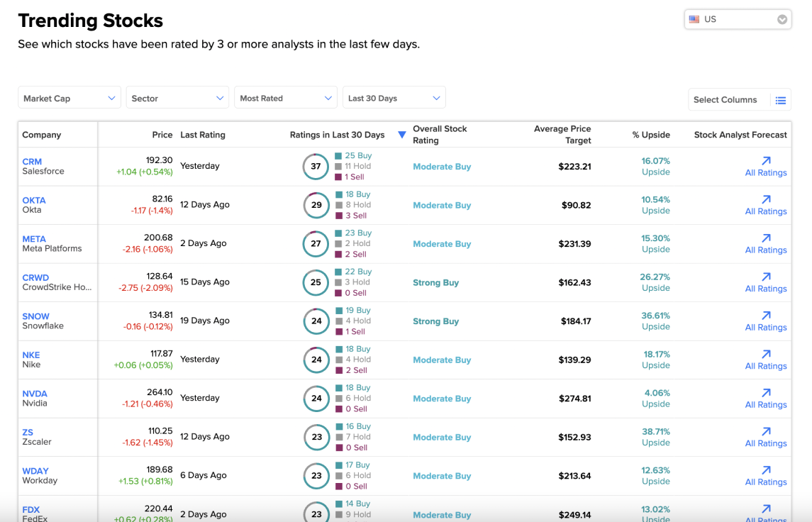
Task: Click the list icon beside Select Columns
Action: coord(780,101)
